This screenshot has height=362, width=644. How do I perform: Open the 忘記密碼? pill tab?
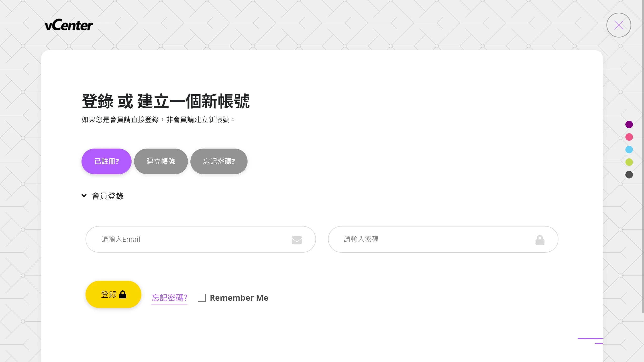click(x=219, y=161)
